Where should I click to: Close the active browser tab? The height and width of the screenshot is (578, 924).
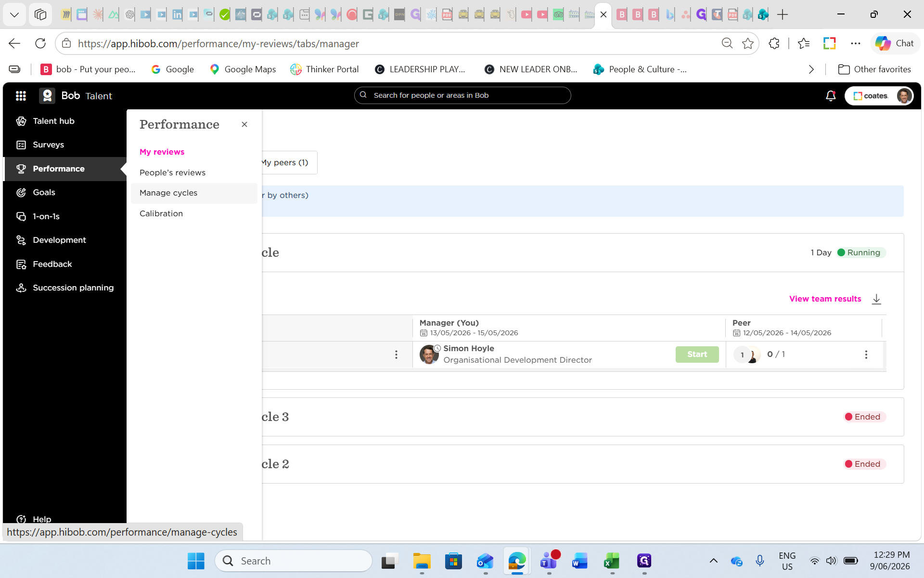click(603, 15)
